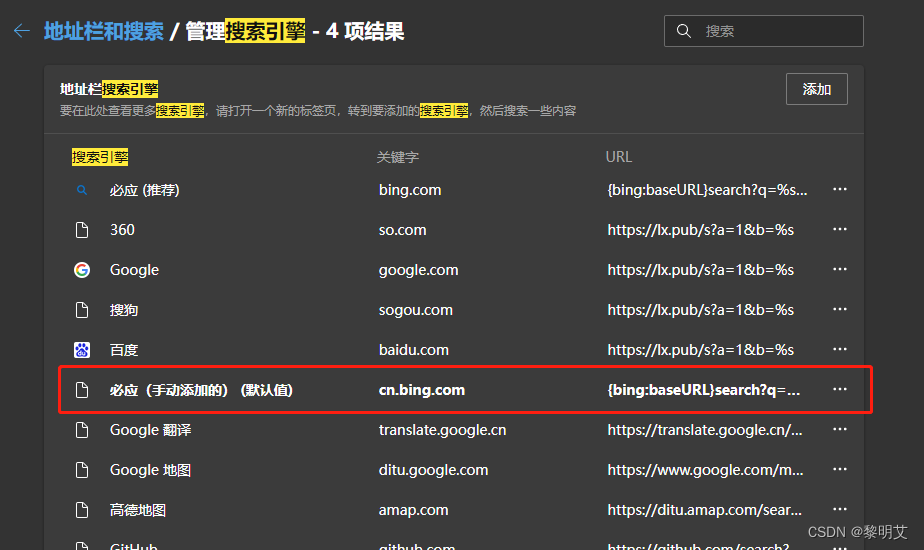Select the 搜狗 engine name
The height and width of the screenshot is (550, 924).
pos(124,310)
